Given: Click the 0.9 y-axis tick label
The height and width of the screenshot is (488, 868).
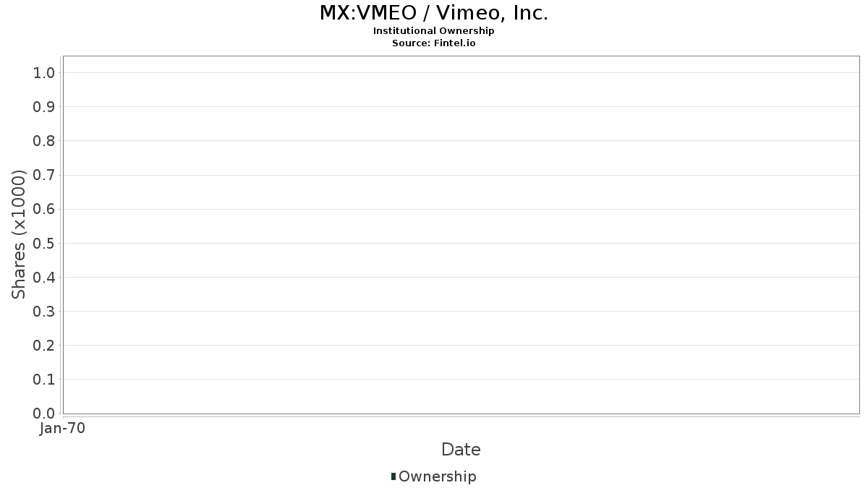Looking at the screenshot, I should pyautogui.click(x=44, y=107).
